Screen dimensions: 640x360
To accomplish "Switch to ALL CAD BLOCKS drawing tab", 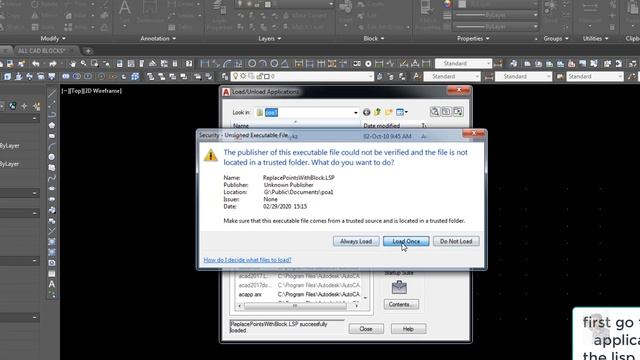I will click(x=42, y=51).
